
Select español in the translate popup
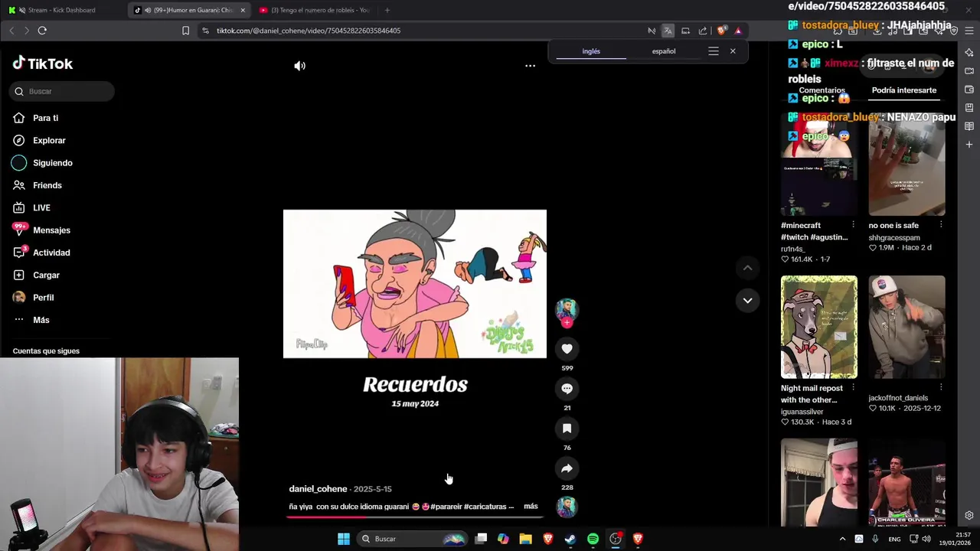(x=664, y=51)
